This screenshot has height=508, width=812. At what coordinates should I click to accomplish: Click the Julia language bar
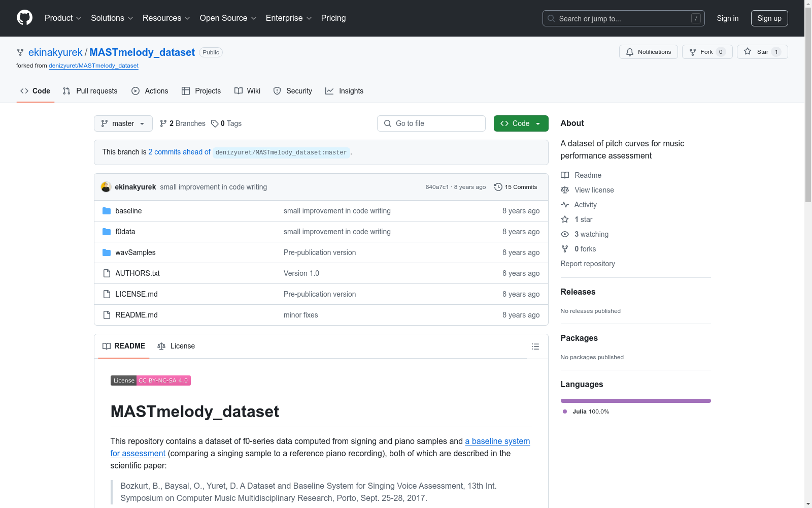[x=636, y=401]
